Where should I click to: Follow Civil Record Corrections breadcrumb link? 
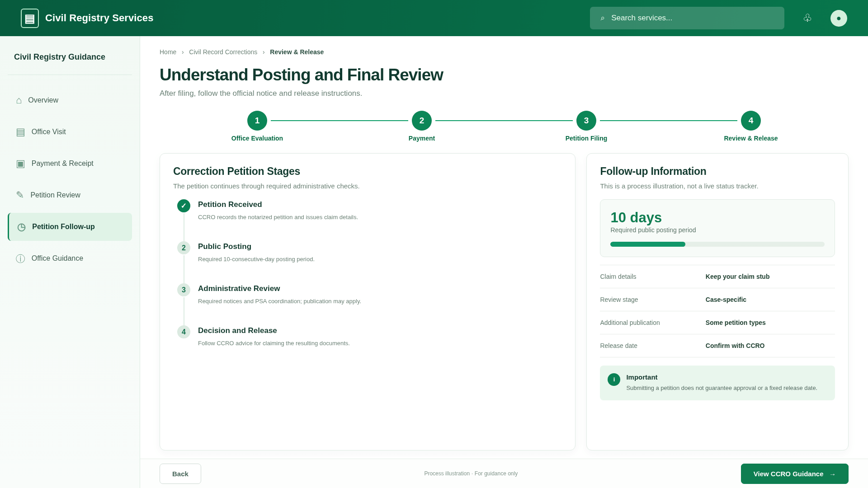(223, 52)
